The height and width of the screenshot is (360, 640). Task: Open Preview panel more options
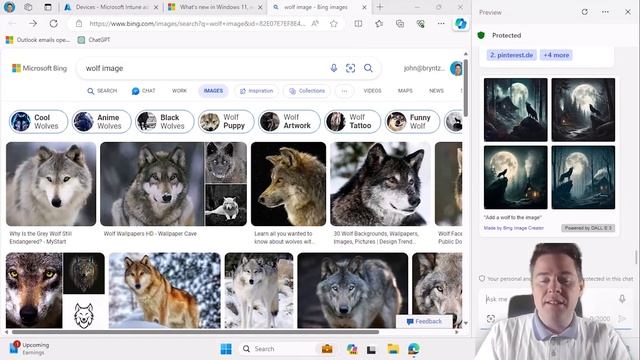click(605, 12)
